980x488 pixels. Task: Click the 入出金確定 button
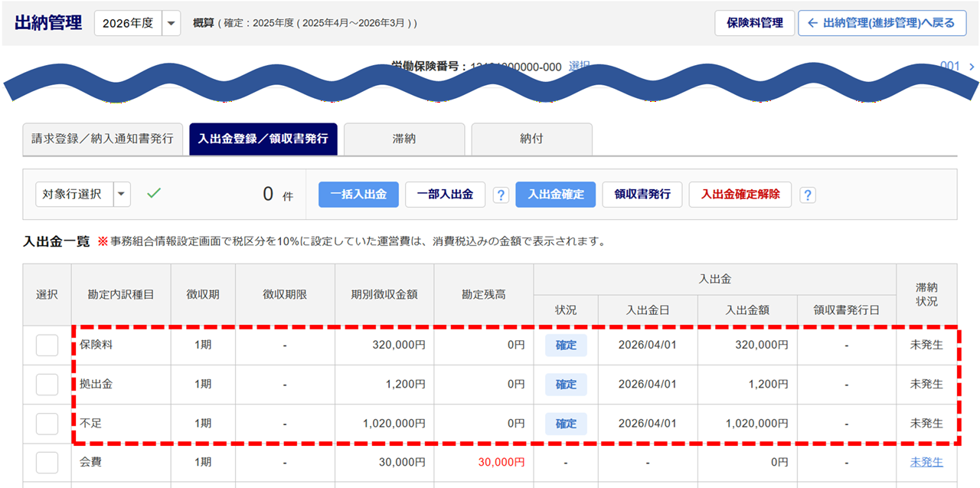(557, 195)
